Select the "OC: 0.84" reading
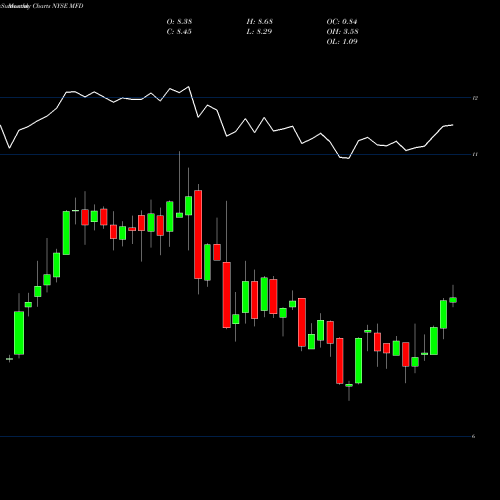 (342, 22)
